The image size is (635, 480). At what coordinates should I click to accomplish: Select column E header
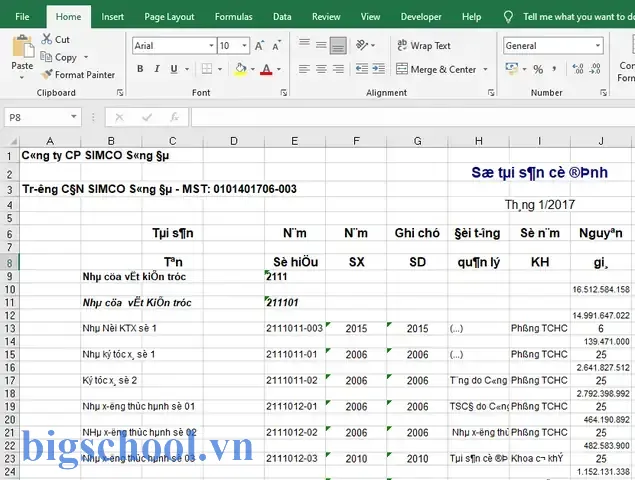point(294,141)
